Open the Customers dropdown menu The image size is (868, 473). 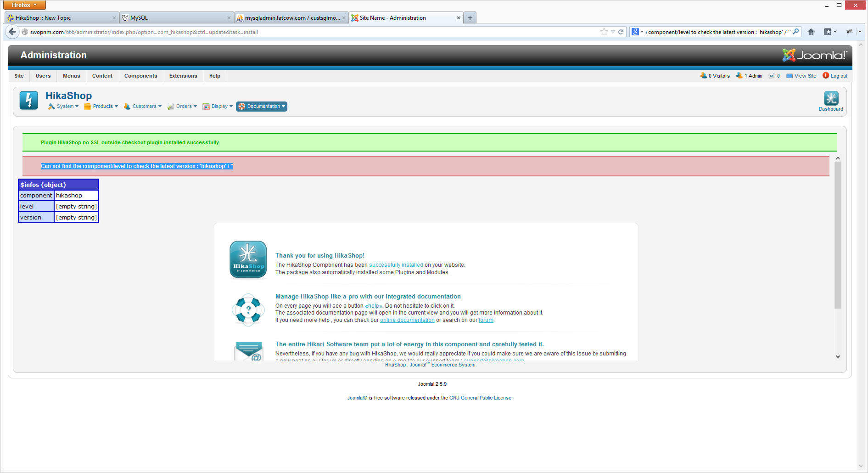tap(143, 106)
